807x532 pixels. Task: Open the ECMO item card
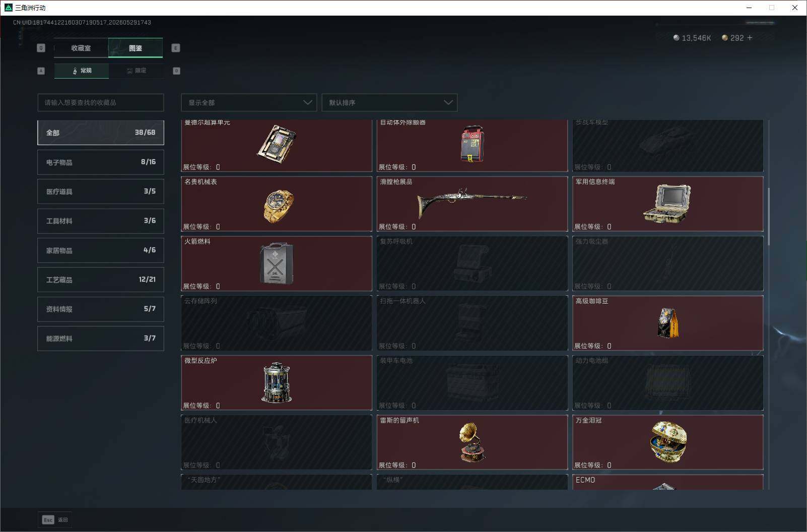pyautogui.click(x=668, y=482)
